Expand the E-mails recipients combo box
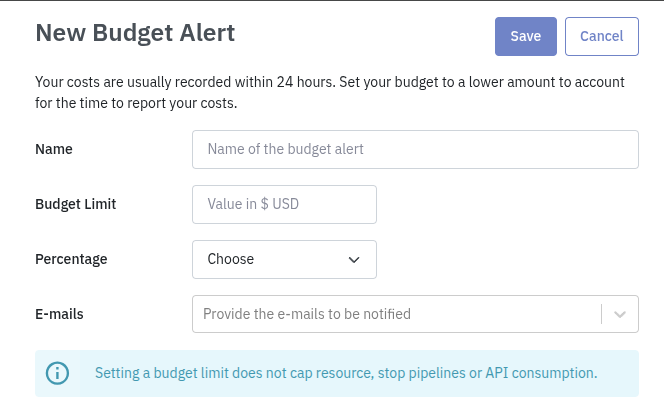This screenshot has width=664, height=420. (415, 314)
